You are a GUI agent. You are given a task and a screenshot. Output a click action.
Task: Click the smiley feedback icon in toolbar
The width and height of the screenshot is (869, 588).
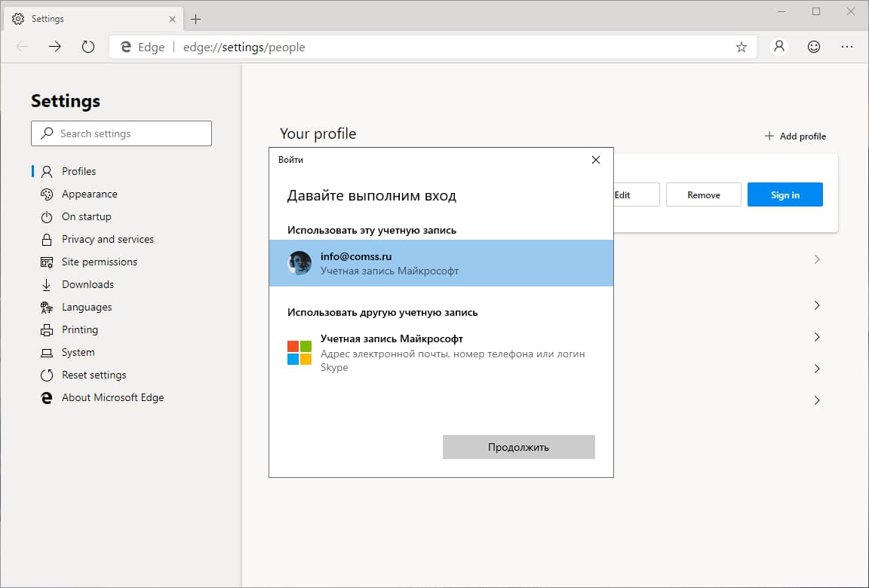tap(813, 46)
